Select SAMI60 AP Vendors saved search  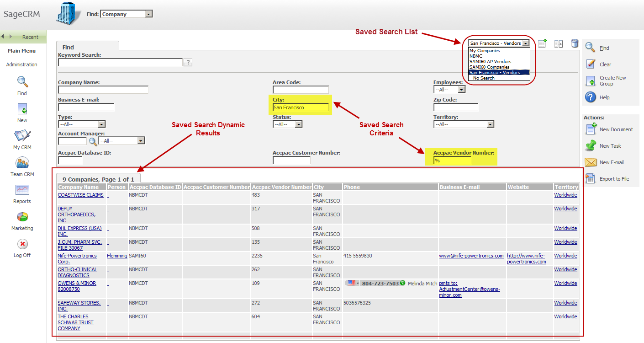(490, 61)
